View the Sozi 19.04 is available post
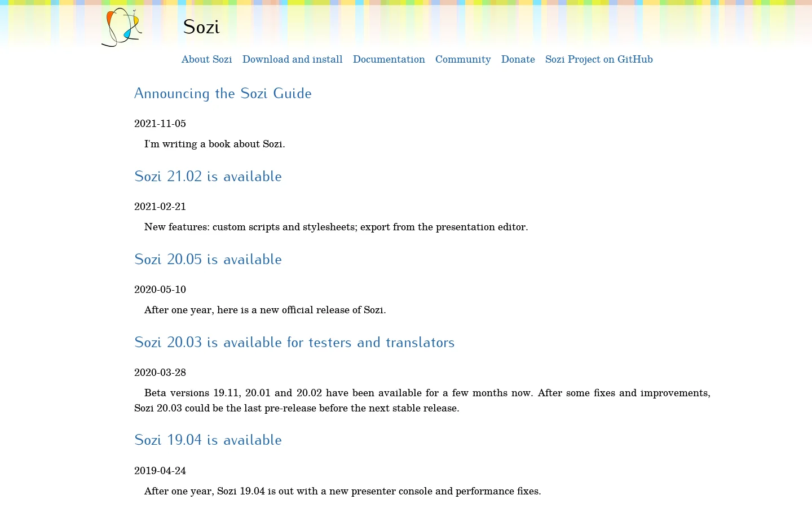 (208, 440)
